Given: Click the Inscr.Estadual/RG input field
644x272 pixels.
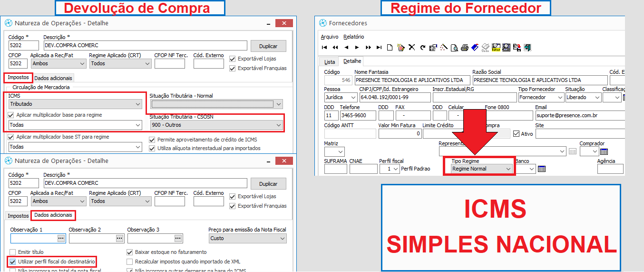Looking at the screenshot, I should pyautogui.click(x=474, y=97).
